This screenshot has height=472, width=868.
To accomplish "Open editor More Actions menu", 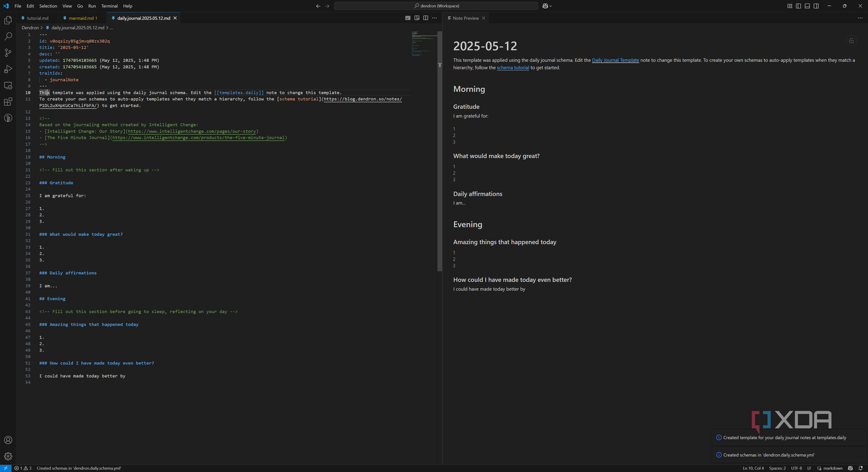I will pyautogui.click(x=434, y=18).
